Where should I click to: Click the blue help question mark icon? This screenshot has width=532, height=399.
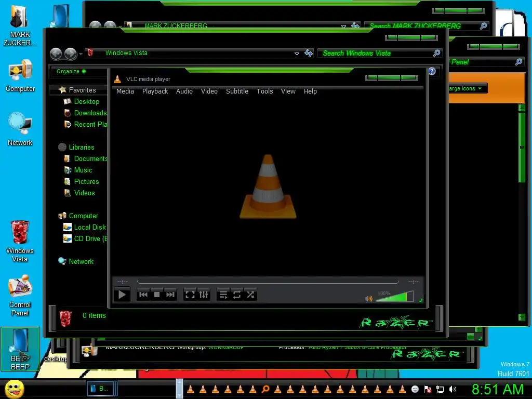[x=432, y=71]
